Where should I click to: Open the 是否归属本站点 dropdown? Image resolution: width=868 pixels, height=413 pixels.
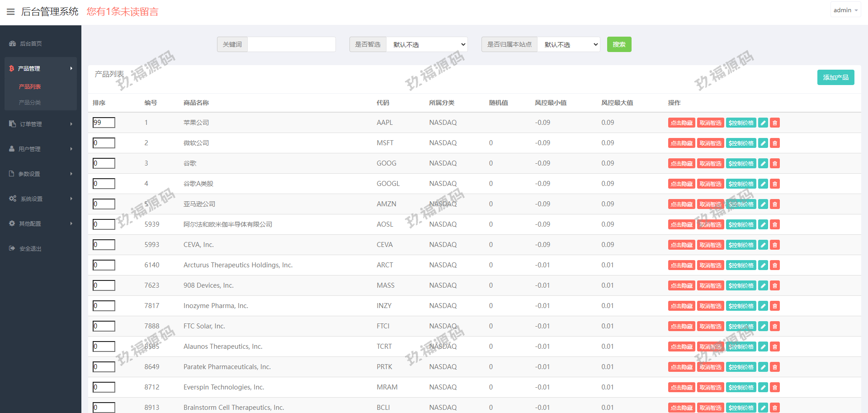click(x=568, y=44)
